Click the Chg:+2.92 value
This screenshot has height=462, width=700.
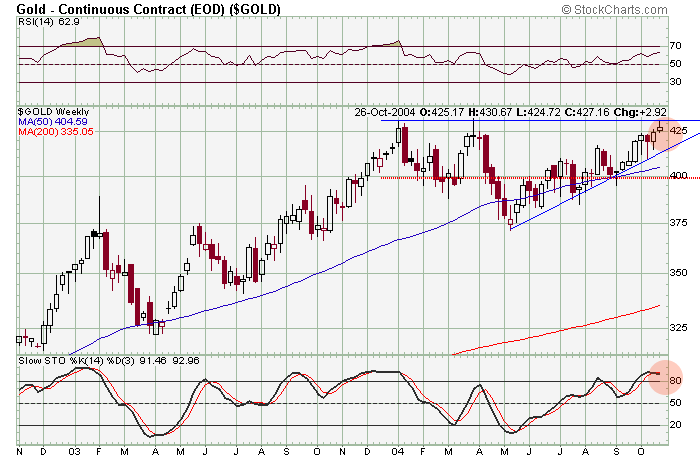[x=640, y=112]
